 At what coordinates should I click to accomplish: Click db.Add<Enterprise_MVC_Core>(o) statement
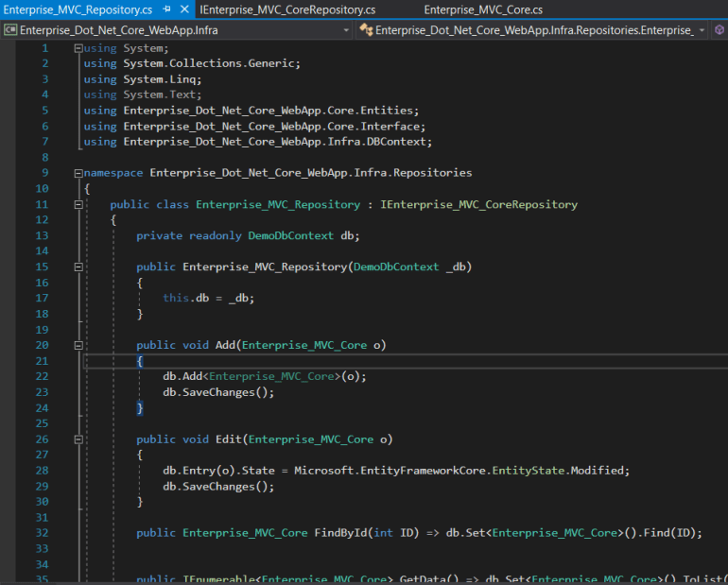[264, 376]
